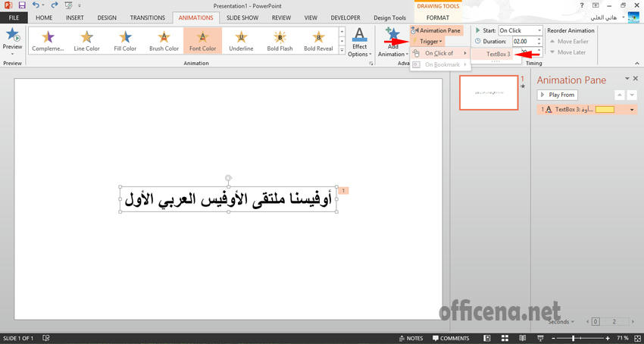Image resolution: width=644 pixels, height=344 pixels.
Task: Move animation up arrow in Animation Pane
Action: (619, 95)
